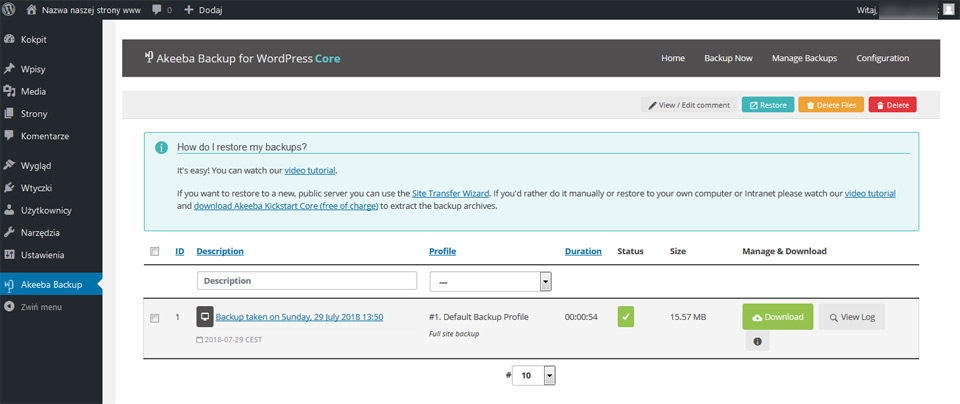The width and height of the screenshot is (960, 404).
Task: Click the teal Restore button
Action: click(768, 105)
